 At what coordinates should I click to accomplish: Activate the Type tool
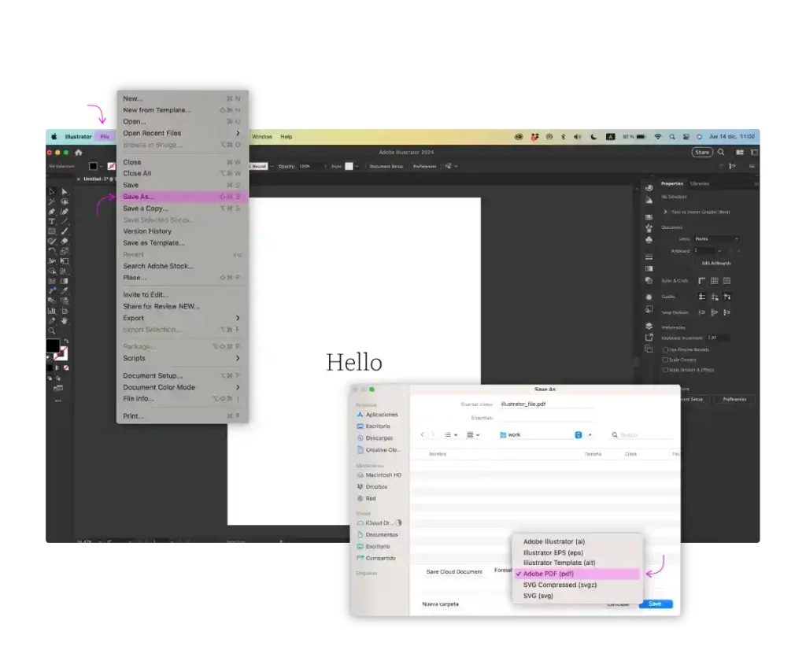[x=52, y=221]
